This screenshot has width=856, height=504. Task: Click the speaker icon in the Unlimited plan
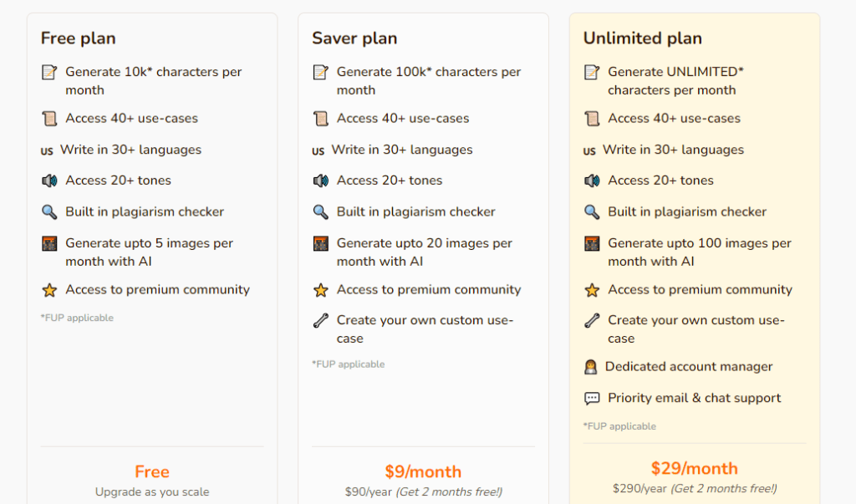click(x=592, y=181)
